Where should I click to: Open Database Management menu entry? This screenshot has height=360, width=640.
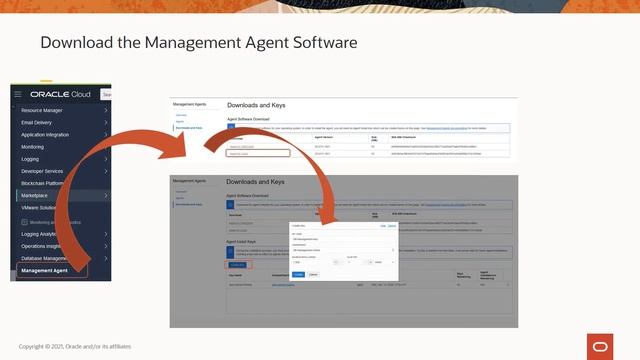pos(43,258)
